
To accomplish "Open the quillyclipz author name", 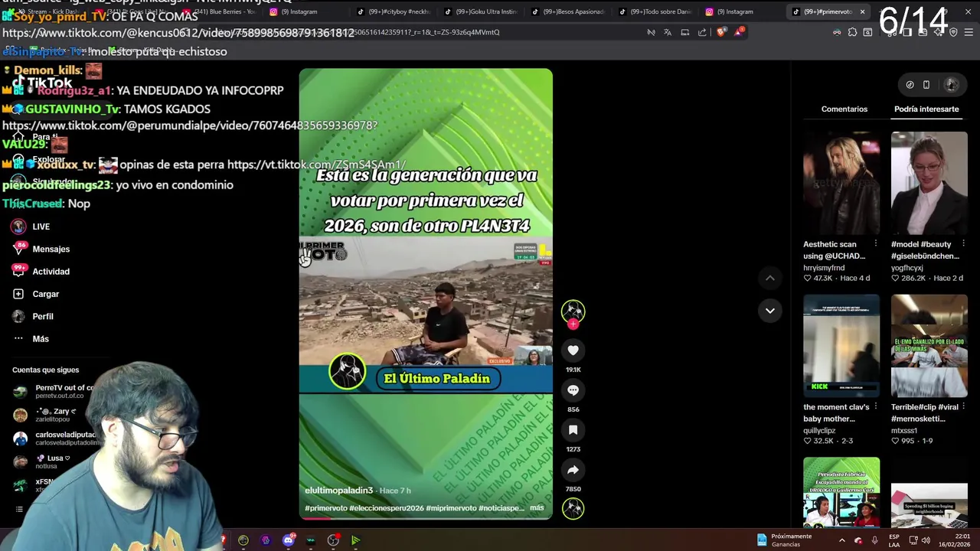I will click(x=818, y=431).
